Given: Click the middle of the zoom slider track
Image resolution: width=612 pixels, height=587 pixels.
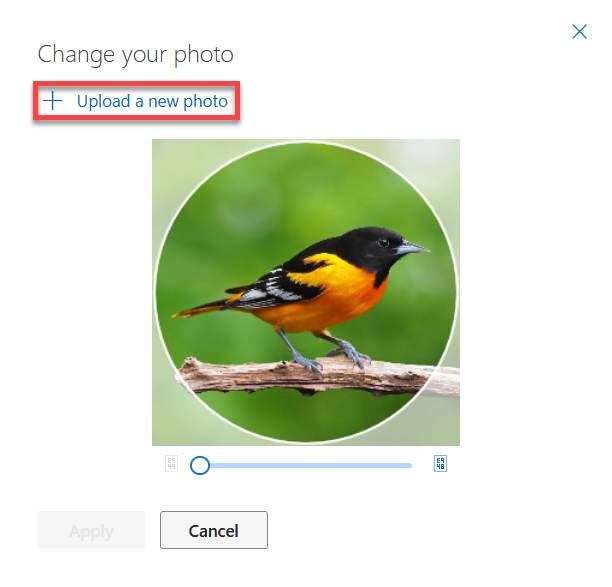Looking at the screenshot, I should (306, 465).
